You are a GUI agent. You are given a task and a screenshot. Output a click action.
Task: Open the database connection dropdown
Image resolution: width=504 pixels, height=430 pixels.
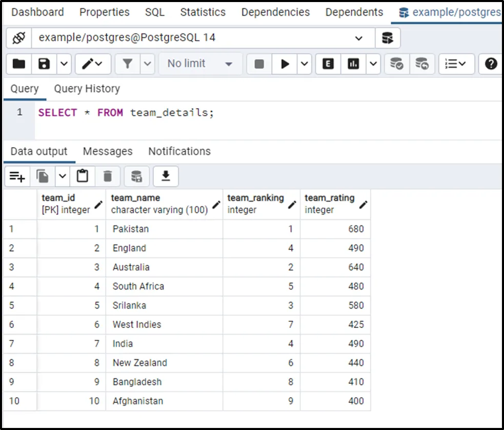pyautogui.click(x=358, y=38)
